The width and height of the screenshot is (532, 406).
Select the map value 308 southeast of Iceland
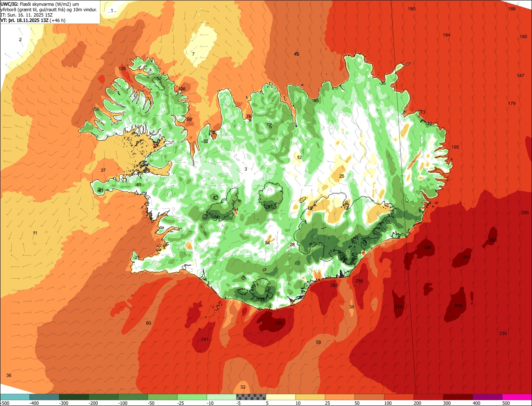point(493,240)
